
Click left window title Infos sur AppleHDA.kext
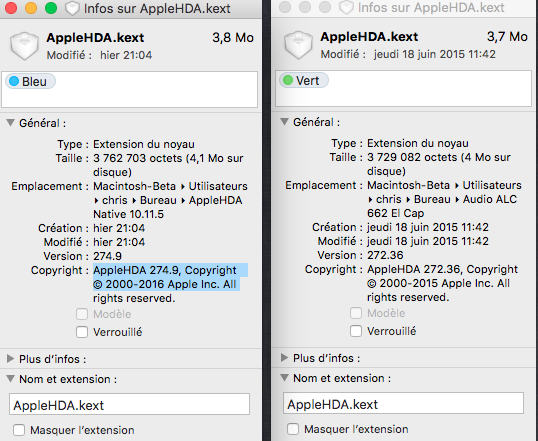pos(157,9)
